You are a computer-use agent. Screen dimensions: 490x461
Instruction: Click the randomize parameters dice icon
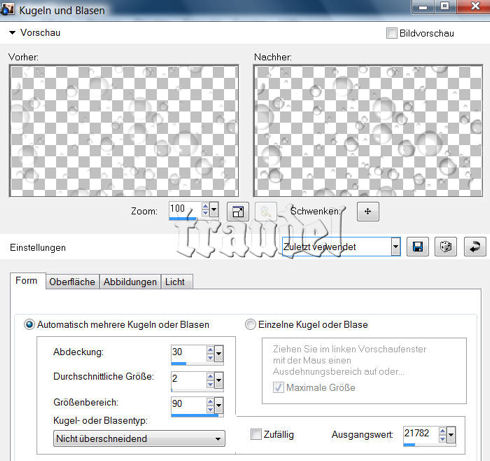click(x=446, y=247)
